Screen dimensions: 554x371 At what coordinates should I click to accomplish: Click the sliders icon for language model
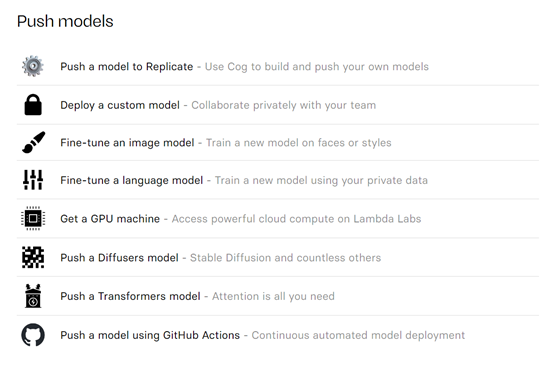coord(33,180)
